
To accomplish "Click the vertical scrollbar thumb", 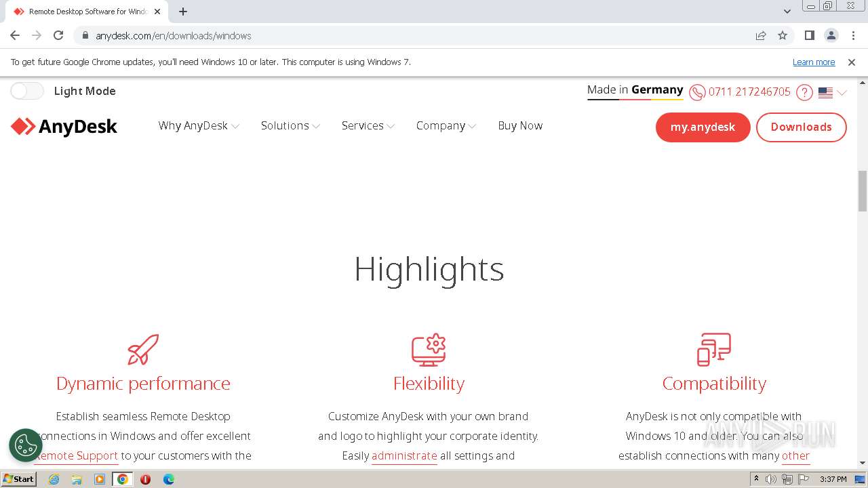I will [863, 191].
